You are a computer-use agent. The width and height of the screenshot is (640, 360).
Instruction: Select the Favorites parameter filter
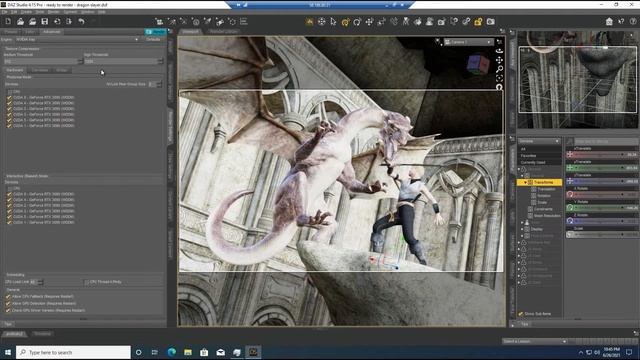pos(528,156)
